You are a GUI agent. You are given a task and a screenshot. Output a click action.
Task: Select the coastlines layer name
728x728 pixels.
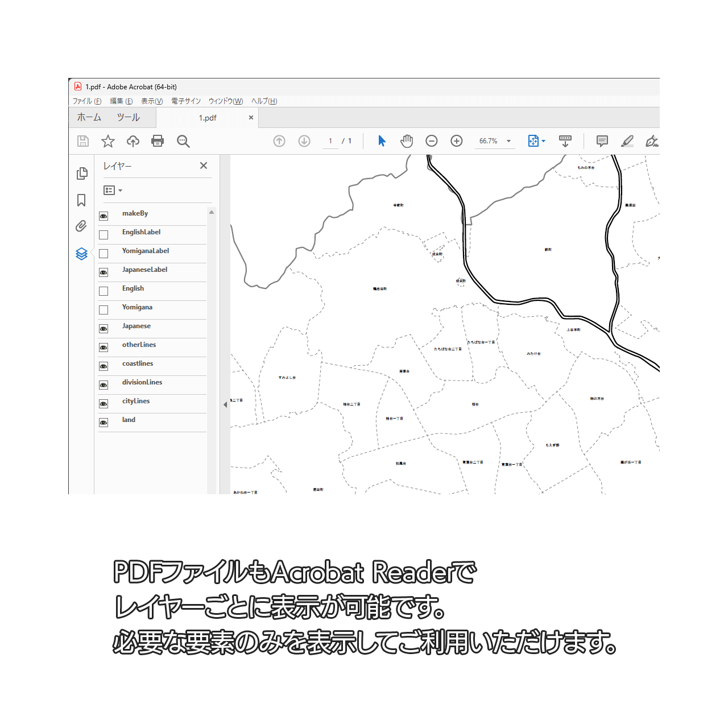[x=138, y=363]
